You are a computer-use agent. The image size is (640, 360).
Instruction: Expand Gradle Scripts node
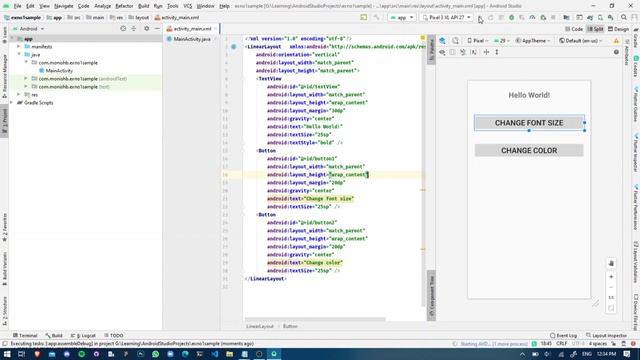(11, 102)
